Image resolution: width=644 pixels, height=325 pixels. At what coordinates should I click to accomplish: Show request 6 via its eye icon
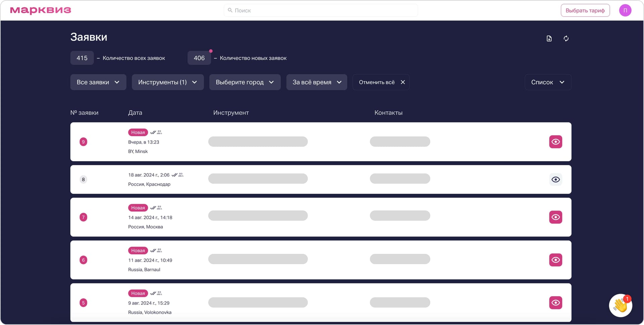click(x=556, y=260)
